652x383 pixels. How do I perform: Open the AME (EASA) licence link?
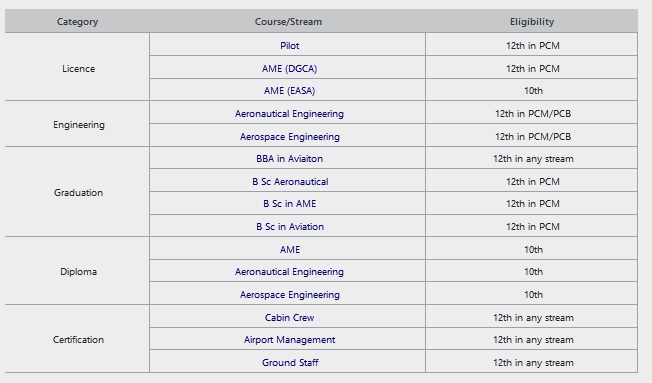click(289, 90)
